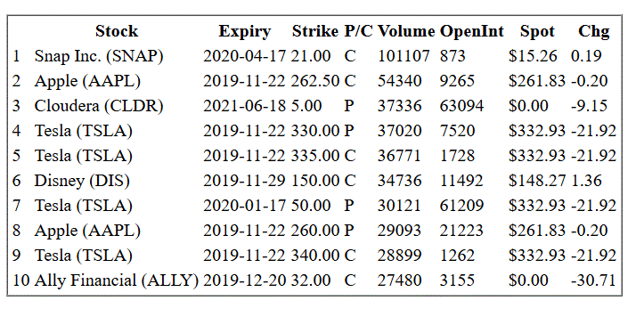Click the 262.50 strike value
This screenshot has width=644, height=333.
(x=315, y=81)
